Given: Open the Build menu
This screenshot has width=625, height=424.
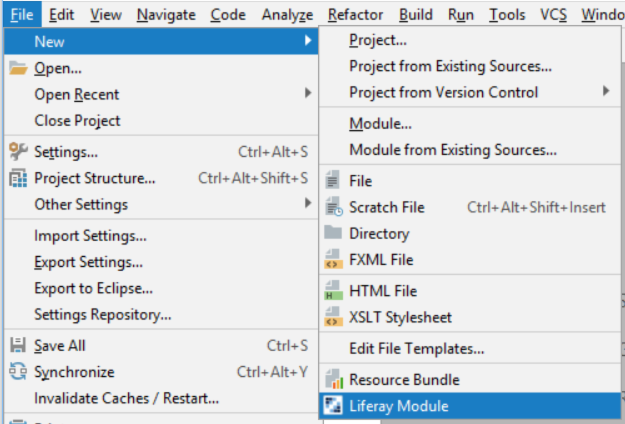Looking at the screenshot, I should 416,15.
